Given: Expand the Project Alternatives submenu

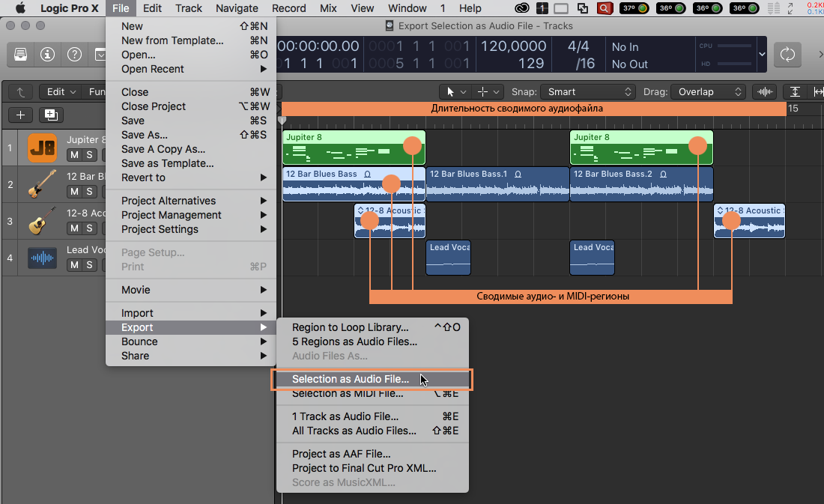Looking at the screenshot, I should (x=191, y=201).
